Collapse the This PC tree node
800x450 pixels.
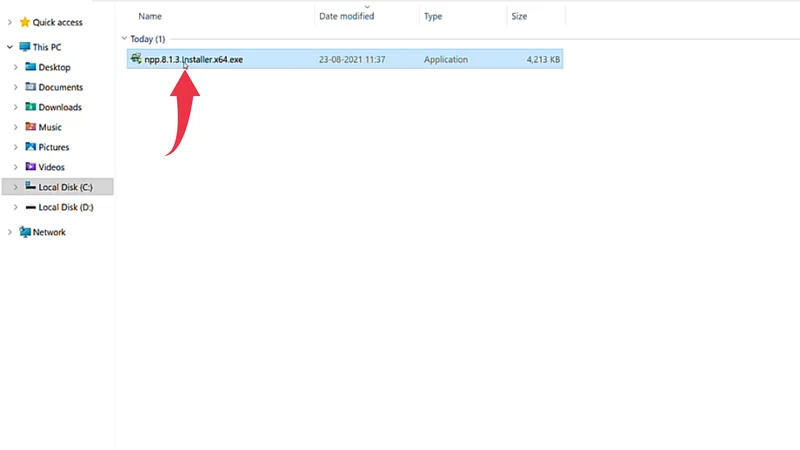10,46
